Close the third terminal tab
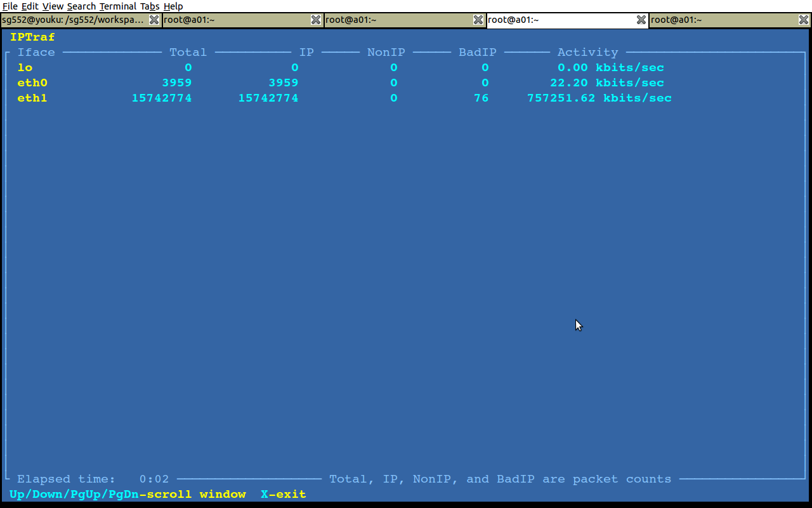The height and width of the screenshot is (508, 812). point(478,20)
